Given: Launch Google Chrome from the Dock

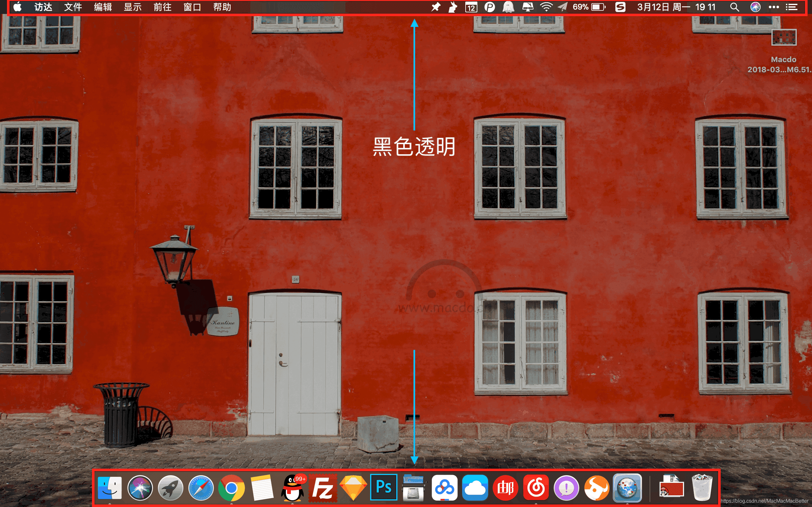Looking at the screenshot, I should pyautogui.click(x=231, y=487).
